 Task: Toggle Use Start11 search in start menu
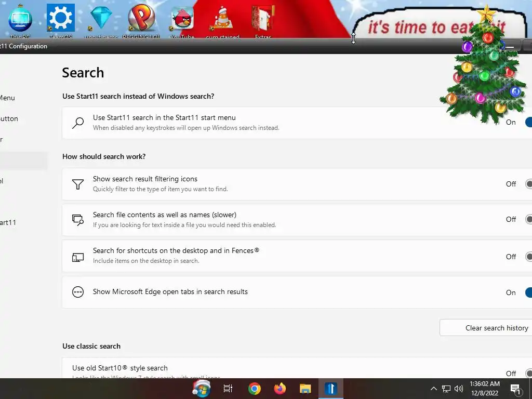click(528, 122)
